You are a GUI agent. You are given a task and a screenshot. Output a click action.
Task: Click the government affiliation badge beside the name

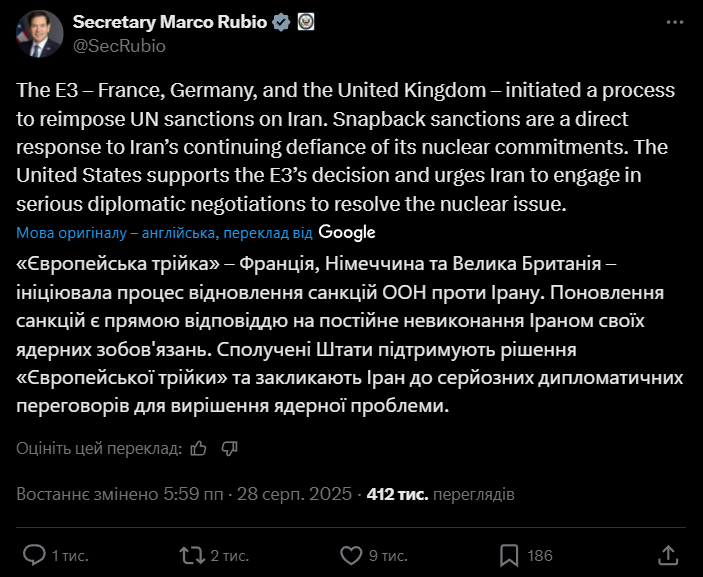coord(306,22)
